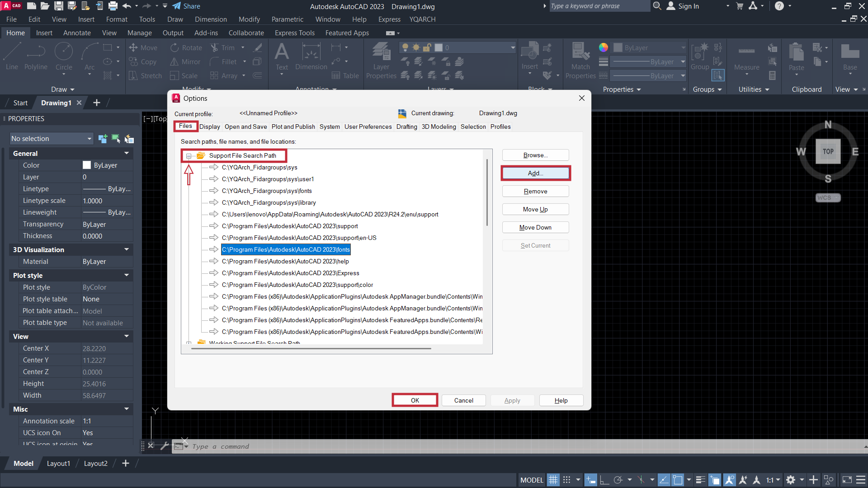The image size is (868, 488).
Task: Click the search magnifier in title bar
Action: [657, 6]
